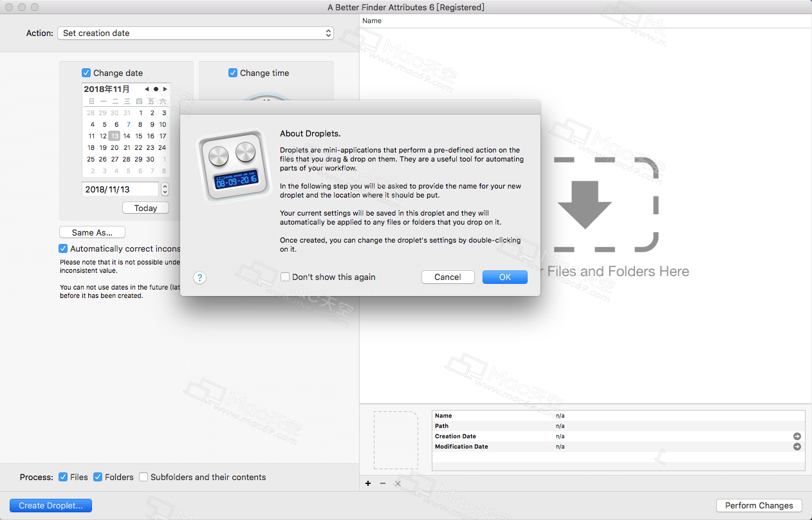This screenshot has width=812, height=520.
Task: Uncheck the Files process checkbox
Action: tap(63, 477)
